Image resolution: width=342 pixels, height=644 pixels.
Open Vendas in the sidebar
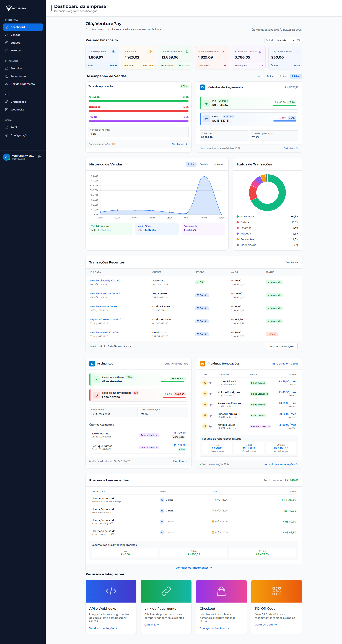[x=23, y=35]
